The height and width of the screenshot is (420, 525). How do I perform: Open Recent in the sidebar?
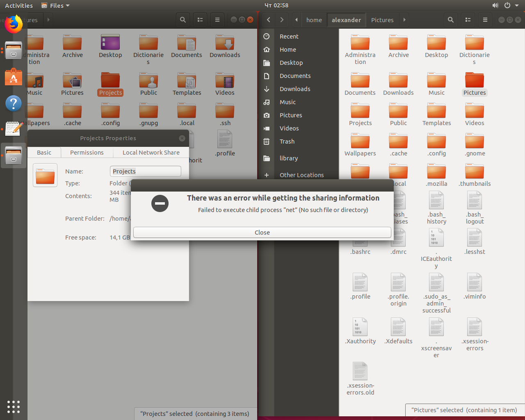point(289,37)
